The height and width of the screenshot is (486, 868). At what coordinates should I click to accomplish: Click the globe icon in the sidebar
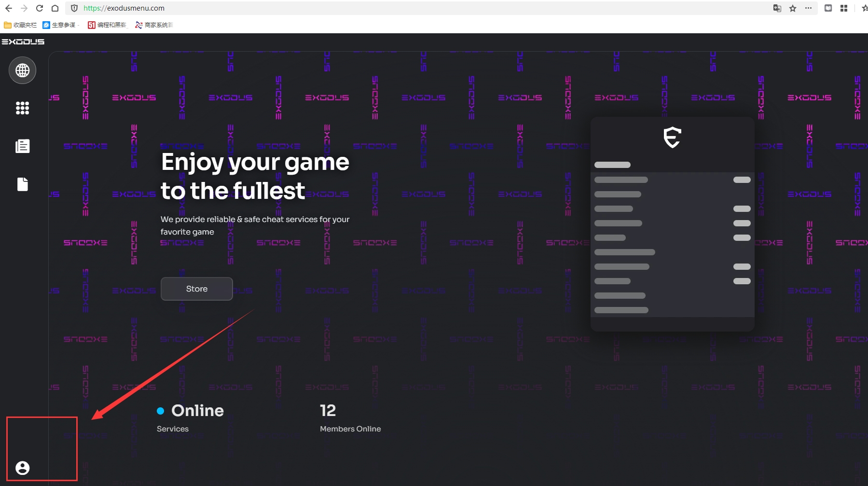(x=22, y=70)
